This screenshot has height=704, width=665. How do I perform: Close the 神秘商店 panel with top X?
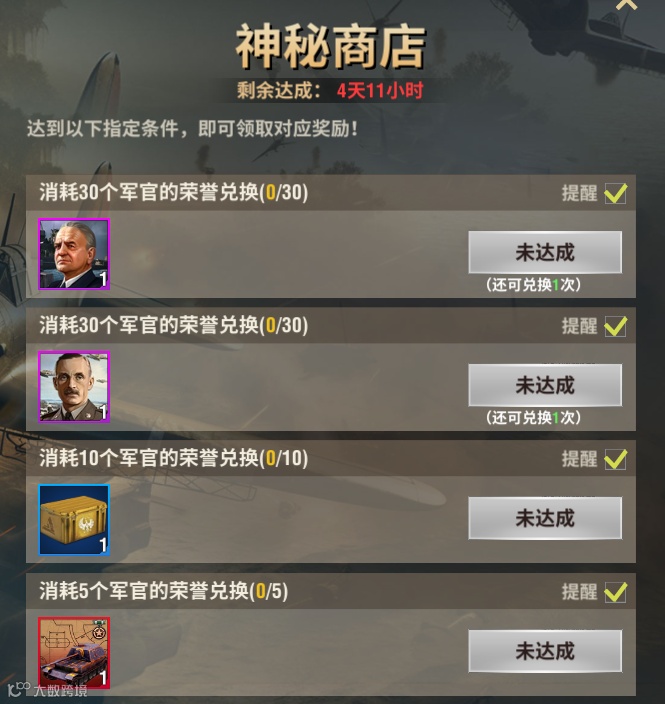click(626, 4)
